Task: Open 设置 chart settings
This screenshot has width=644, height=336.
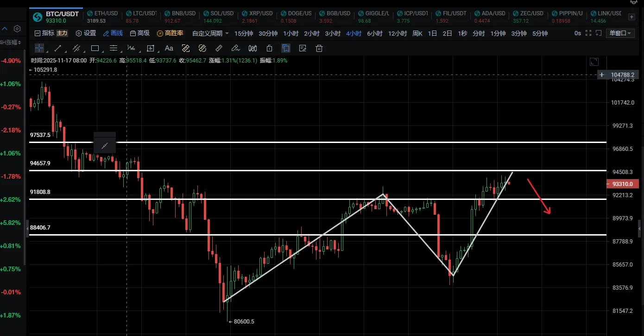Action: coord(86,33)
